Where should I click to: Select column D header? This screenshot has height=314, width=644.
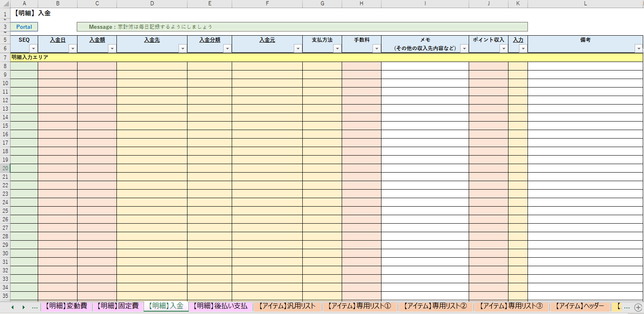click(152, 4)
